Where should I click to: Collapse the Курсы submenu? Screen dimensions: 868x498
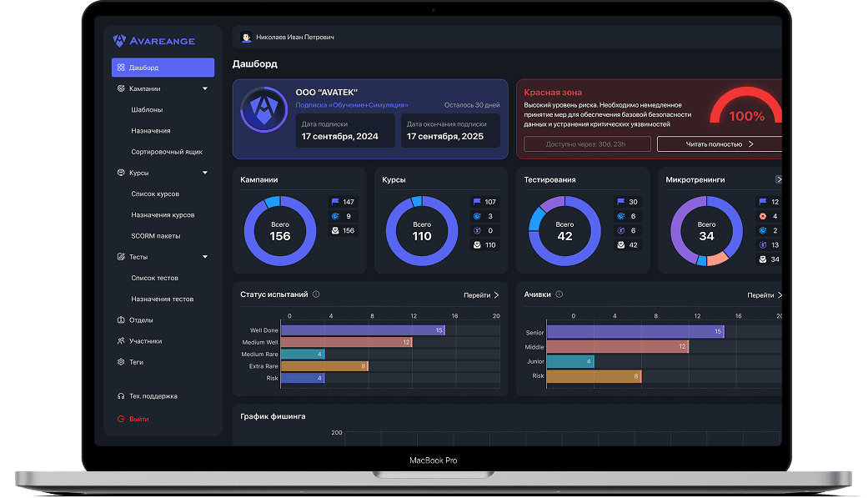click(205, 173)
